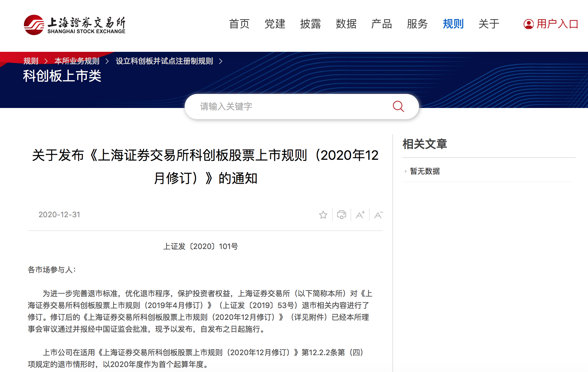Click the 相关文章 sidebar heading
Screen dimensions: 588x372
click(x=425, y=144)
